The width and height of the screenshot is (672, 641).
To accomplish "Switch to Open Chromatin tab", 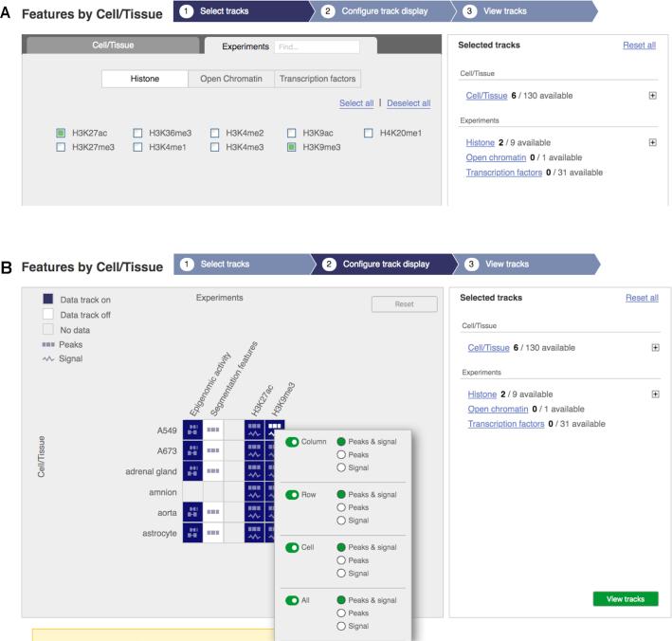I will pyautogui.click(x=231, y=79).
